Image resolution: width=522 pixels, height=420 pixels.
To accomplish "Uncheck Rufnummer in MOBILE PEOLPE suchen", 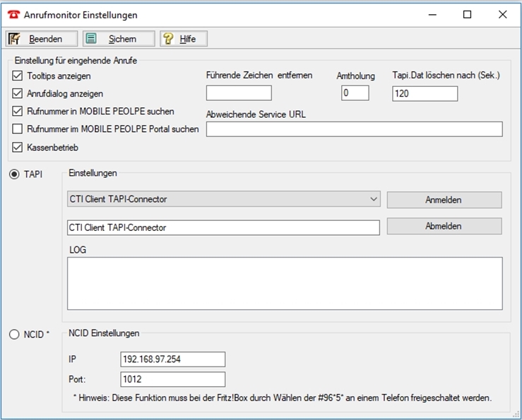I will click(18, 111).
